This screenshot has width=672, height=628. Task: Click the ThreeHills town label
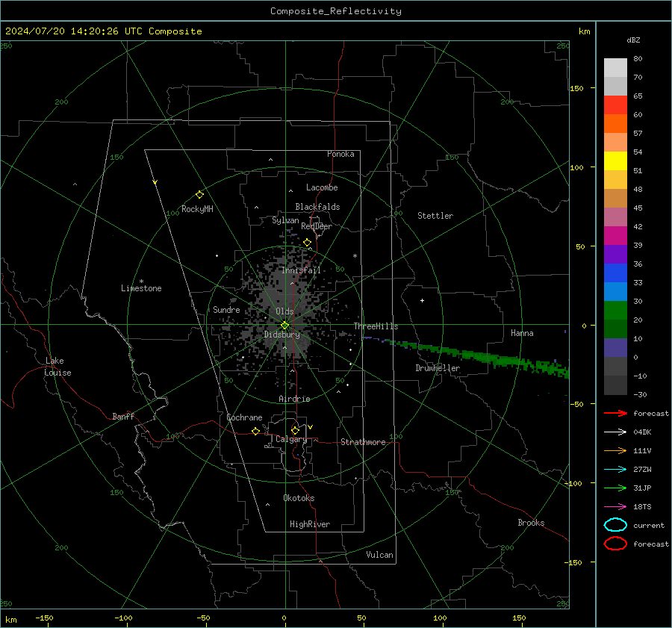click(376, 326)
